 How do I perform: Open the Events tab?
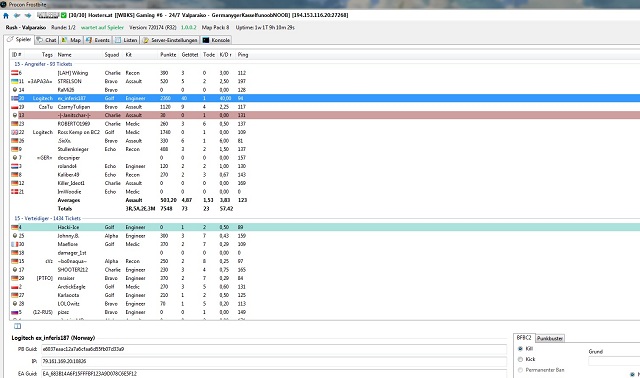[x=98, y=40]
